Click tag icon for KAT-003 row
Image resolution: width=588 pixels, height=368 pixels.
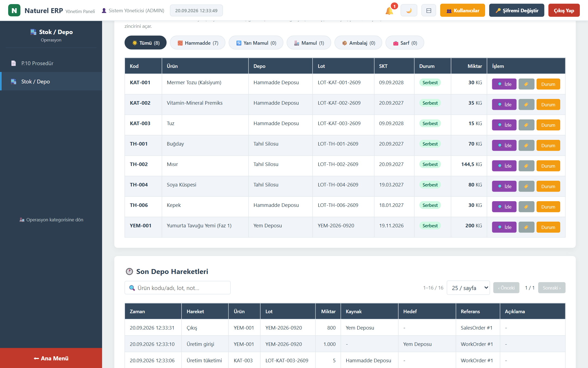526,125
